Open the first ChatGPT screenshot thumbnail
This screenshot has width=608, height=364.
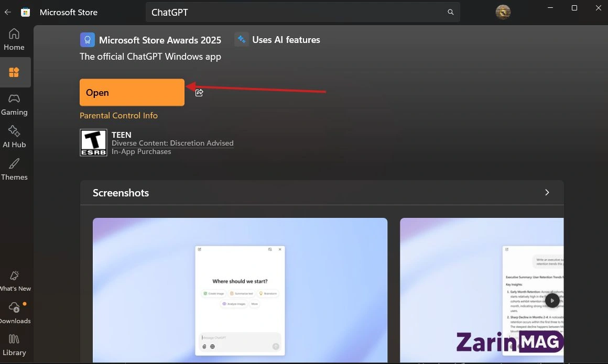pos(240,290)
